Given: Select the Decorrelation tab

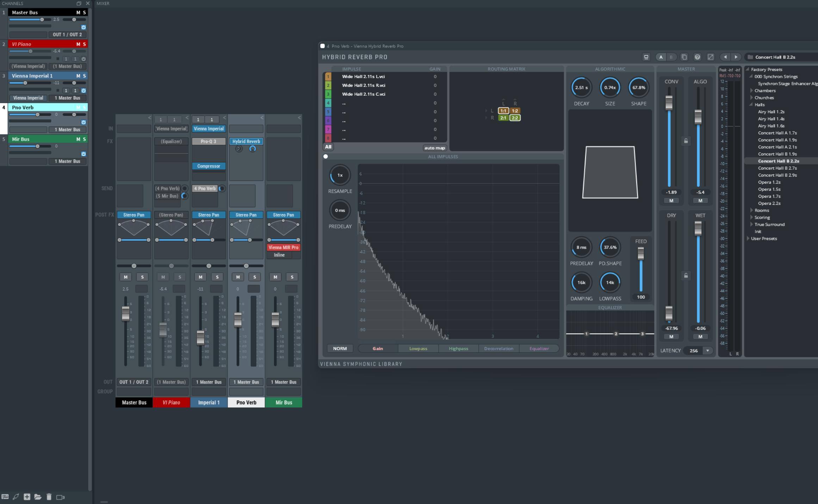Looking at the screenshot, I should click(498, 348).
